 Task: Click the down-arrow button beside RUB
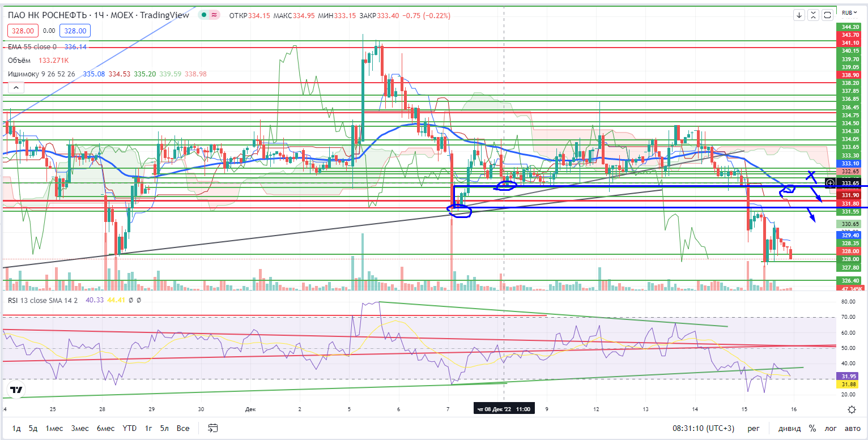799,15
